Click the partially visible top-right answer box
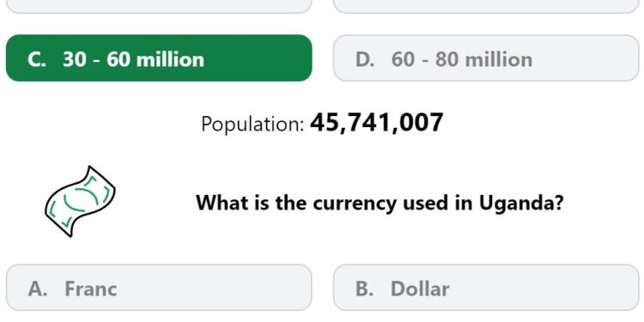This screenshot has width=644, height=322. [x=486, y=6]
